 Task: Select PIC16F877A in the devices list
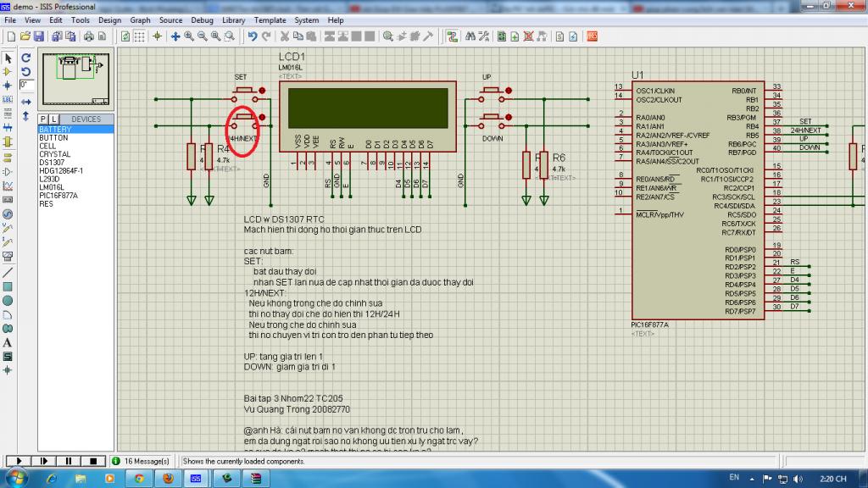pos(58,195)
